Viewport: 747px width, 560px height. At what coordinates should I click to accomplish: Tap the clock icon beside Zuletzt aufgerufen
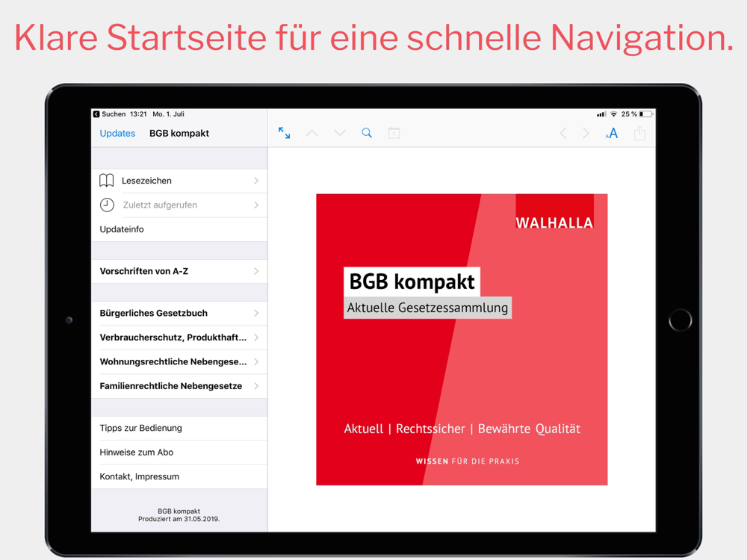[107, 205]
